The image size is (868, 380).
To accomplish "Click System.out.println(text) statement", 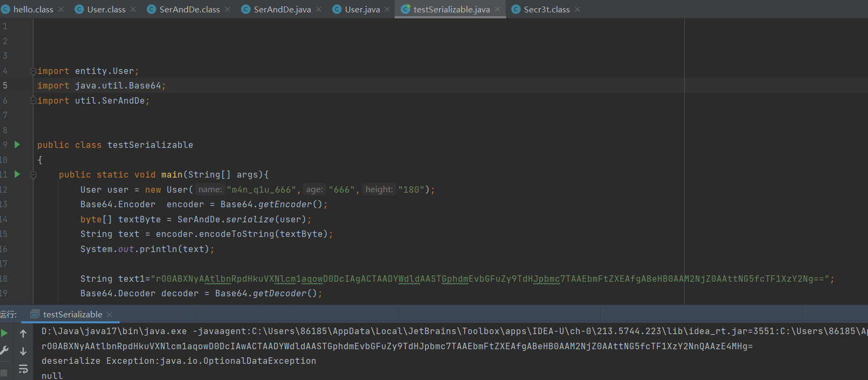I will click(x=147, y=249).
